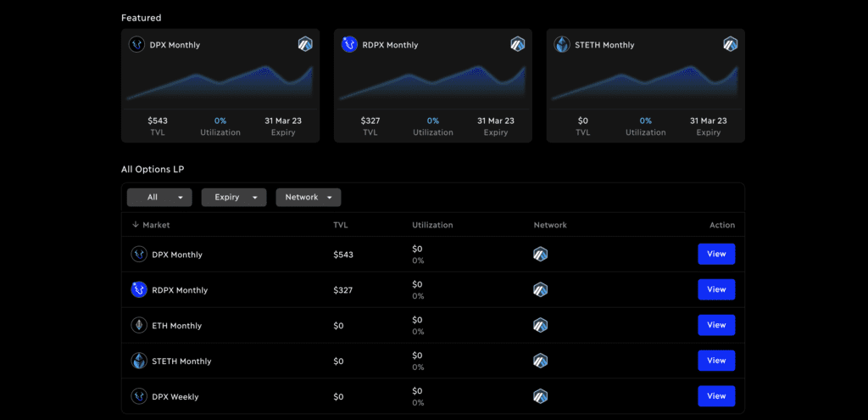
Task: Click View button for DPX Weekly
Action: 716,395
